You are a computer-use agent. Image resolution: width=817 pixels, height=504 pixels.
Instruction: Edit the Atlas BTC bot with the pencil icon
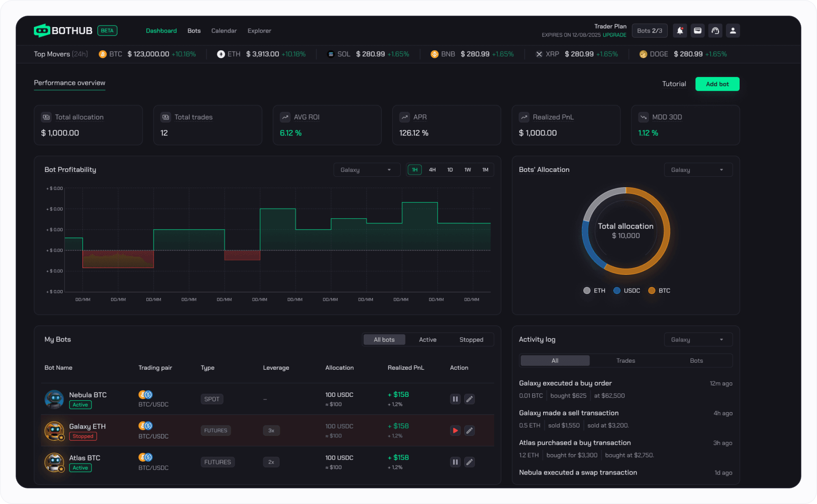469,462
